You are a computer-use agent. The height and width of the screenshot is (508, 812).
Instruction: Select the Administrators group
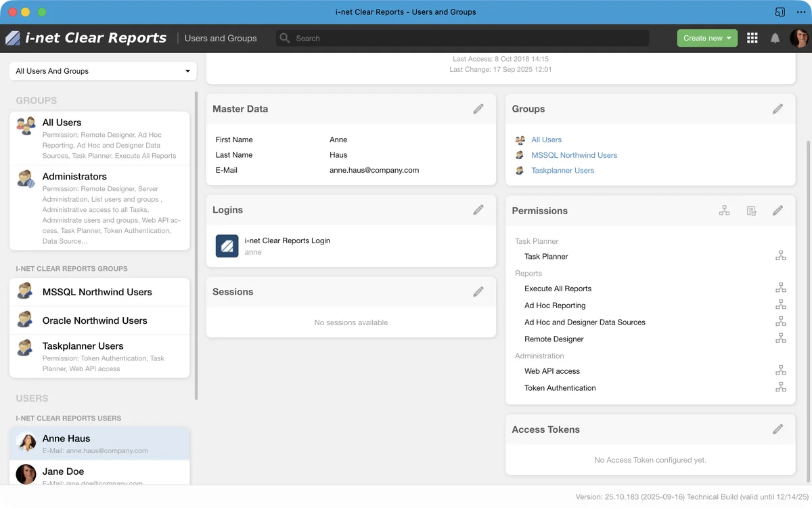tap(99, 208)
